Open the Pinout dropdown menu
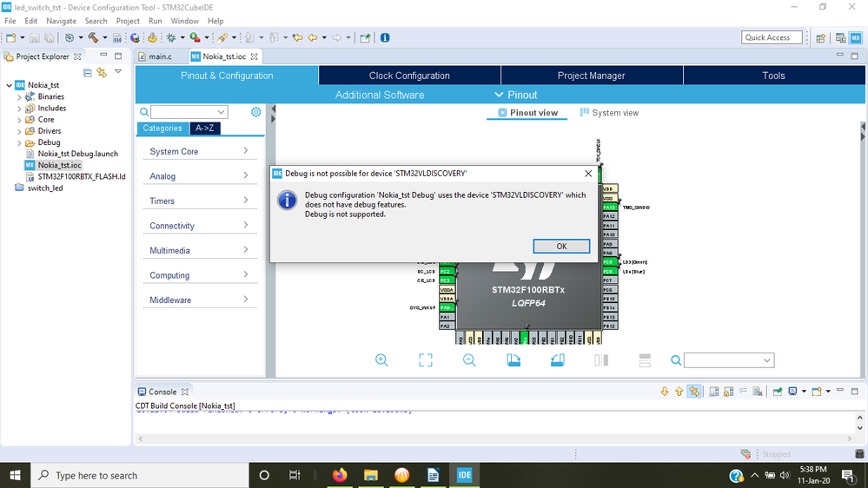868x488 pixels. pos(515,95)
